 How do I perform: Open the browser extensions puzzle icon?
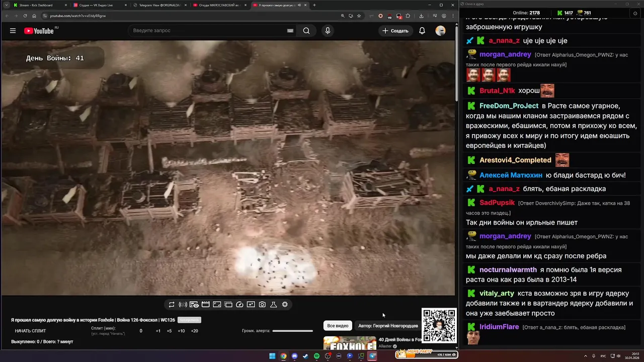(x=408, y=16)
